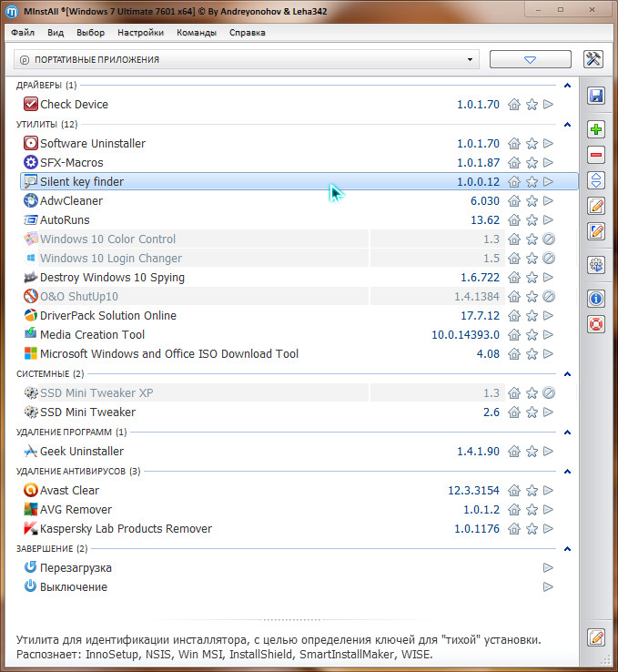The width and height of the screenshot is (618, 672).
Task: Collapse the УТИЛИТЫ group
Action: pos(567,124)
